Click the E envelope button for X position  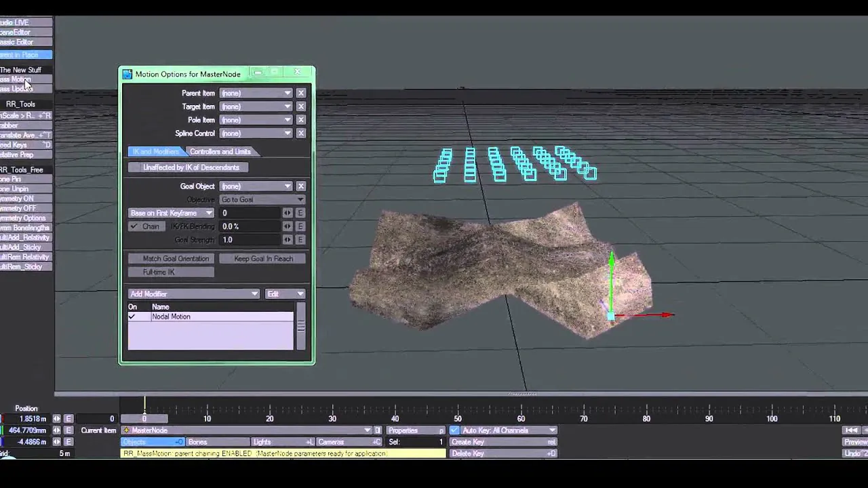click(x=68, y=419)
